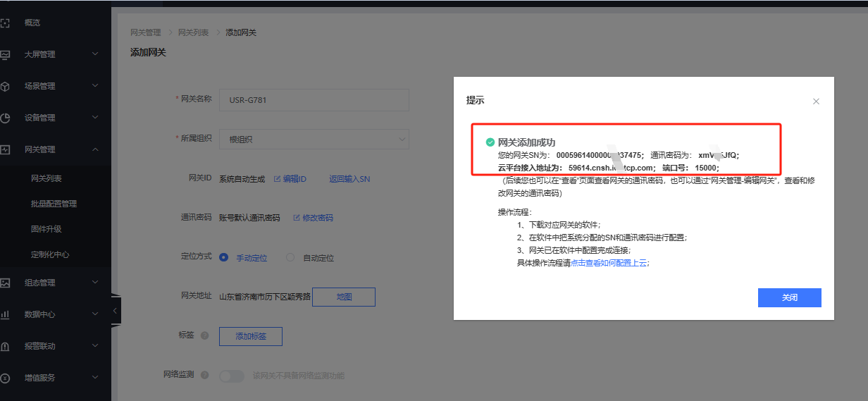Click the 数据中心 bar chart icon

5,314
